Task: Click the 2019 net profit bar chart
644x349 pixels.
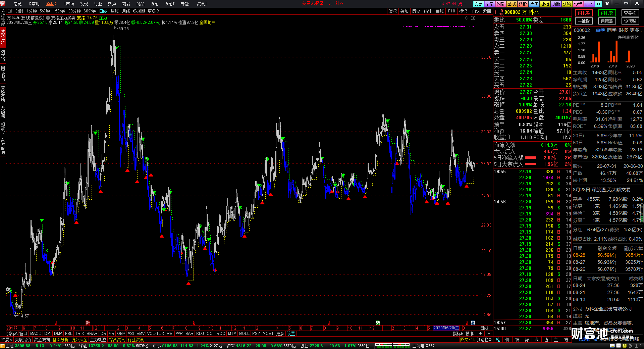Action: (x=613, y=51)
